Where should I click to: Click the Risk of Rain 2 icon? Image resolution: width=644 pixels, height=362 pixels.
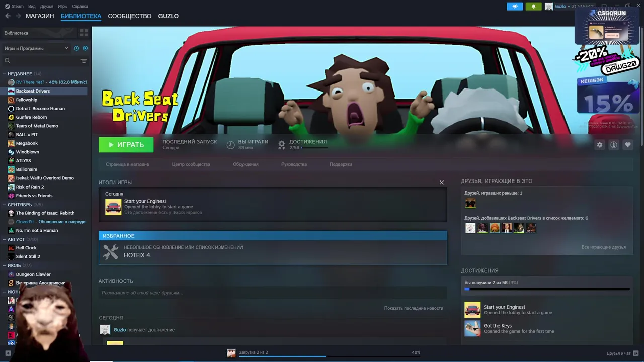pyautogui.click(x=11, y=187)
